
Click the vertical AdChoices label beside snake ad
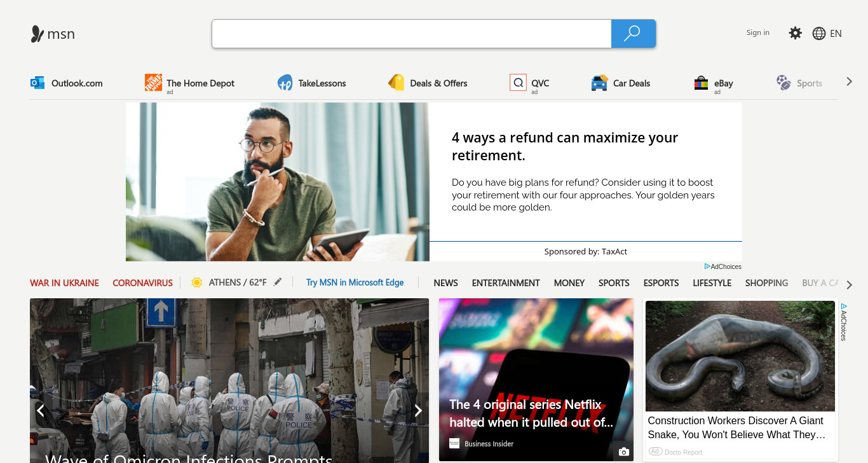[x=843, y=322]
